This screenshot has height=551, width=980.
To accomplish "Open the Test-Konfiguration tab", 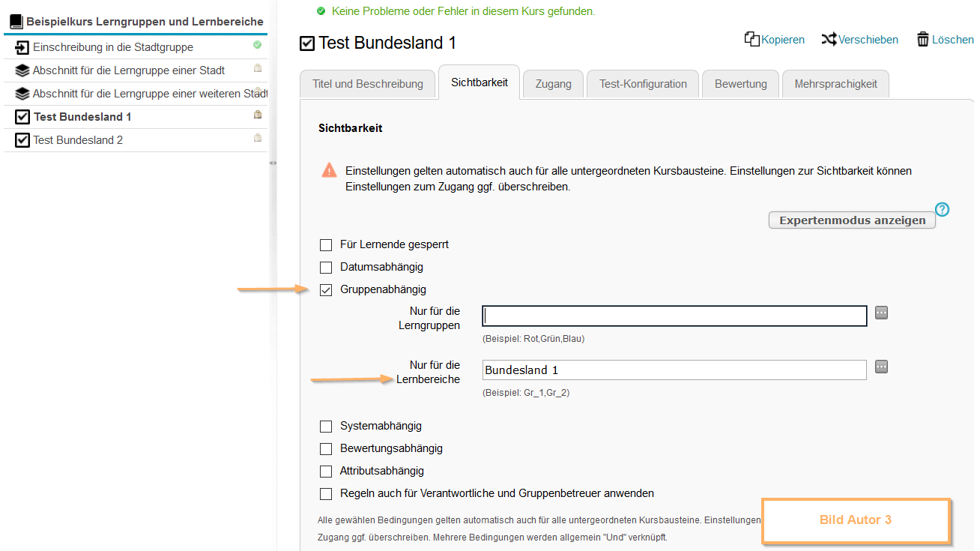I will 643,84.
